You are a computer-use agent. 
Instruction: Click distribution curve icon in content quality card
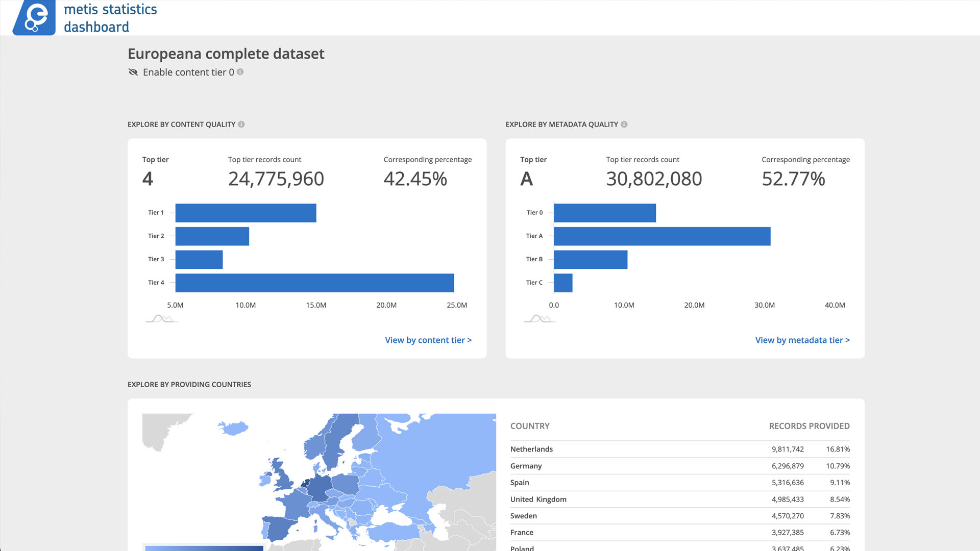(x=162, y=319)
